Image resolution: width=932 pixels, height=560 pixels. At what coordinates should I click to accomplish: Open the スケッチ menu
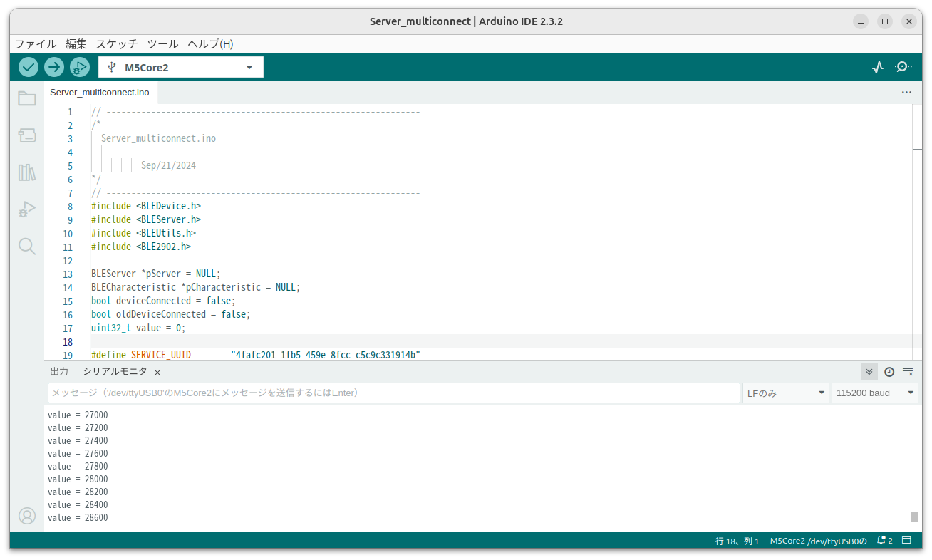[117, 44]
